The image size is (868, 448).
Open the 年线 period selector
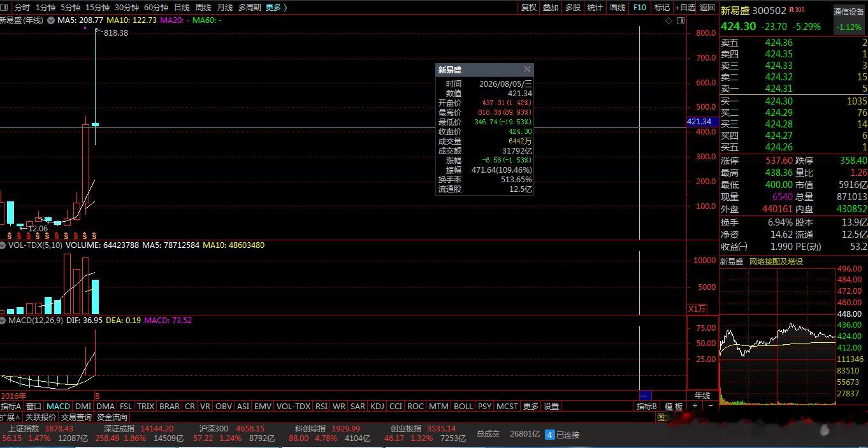click(702, 396)
